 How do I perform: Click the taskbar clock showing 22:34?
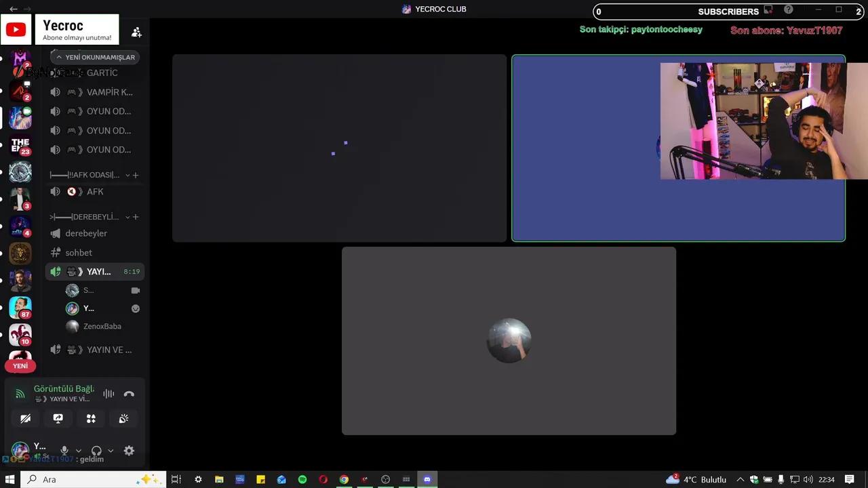pos(826,479)
